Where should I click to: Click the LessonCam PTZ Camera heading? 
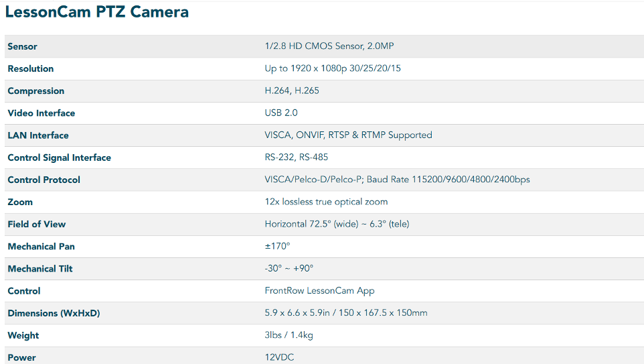[97, 11]
